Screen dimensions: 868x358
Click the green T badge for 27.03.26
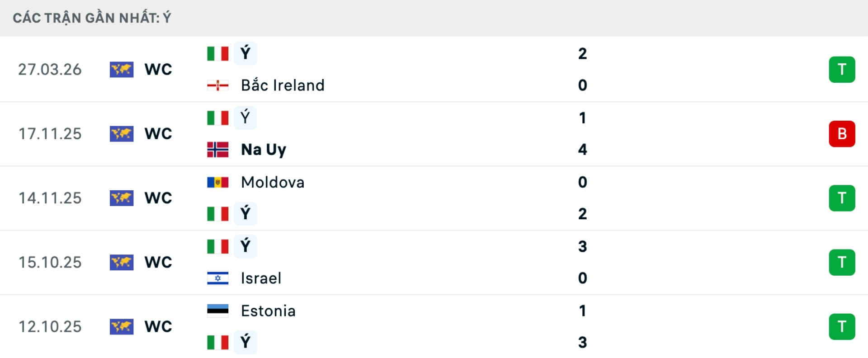click(842, 70)
